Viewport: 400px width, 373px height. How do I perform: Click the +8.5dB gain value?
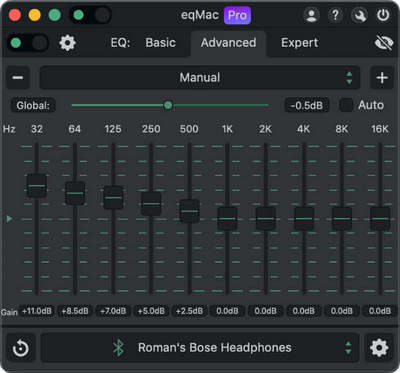point(75,311)
